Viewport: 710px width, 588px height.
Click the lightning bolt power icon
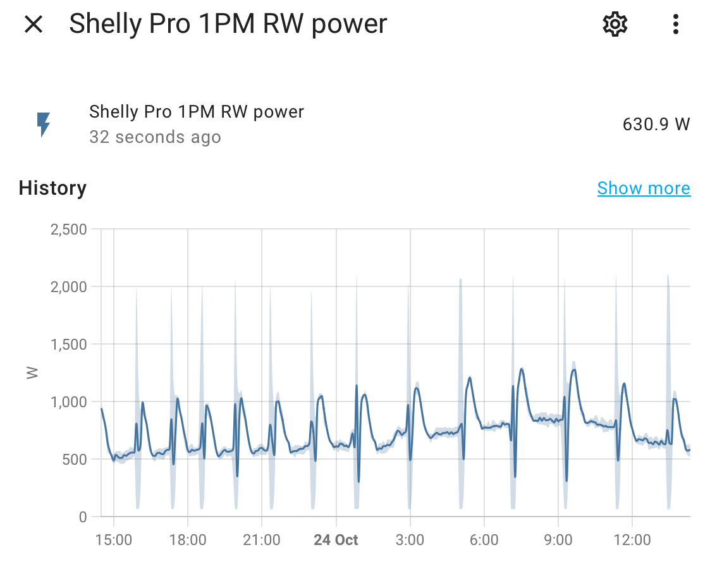43,125
